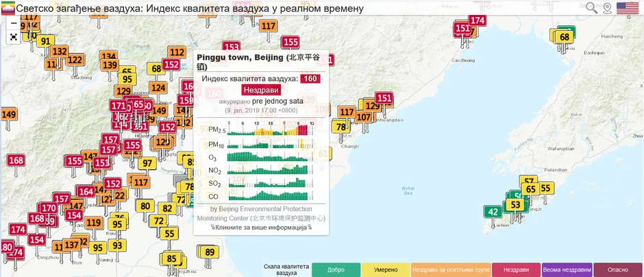The image size is (644, 277).
Task: Select the yellow 97 station marker
Action: pyautogui.click(x=147, y=163)
